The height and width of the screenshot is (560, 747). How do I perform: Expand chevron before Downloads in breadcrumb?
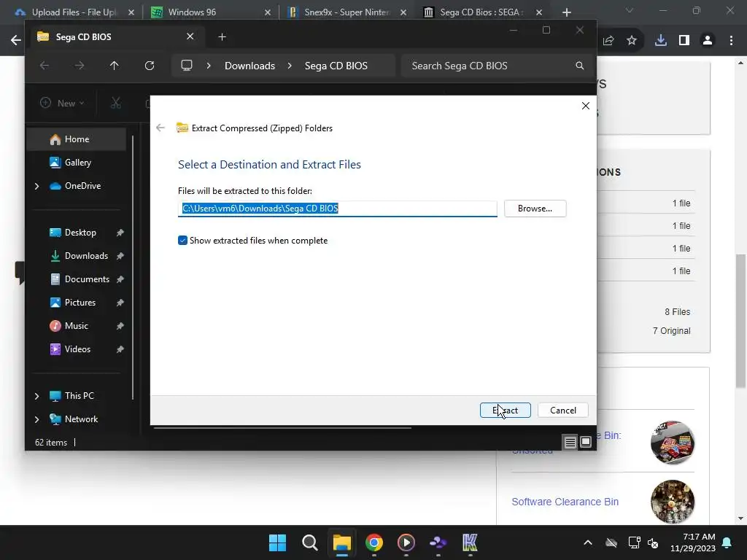click(209, 66)
